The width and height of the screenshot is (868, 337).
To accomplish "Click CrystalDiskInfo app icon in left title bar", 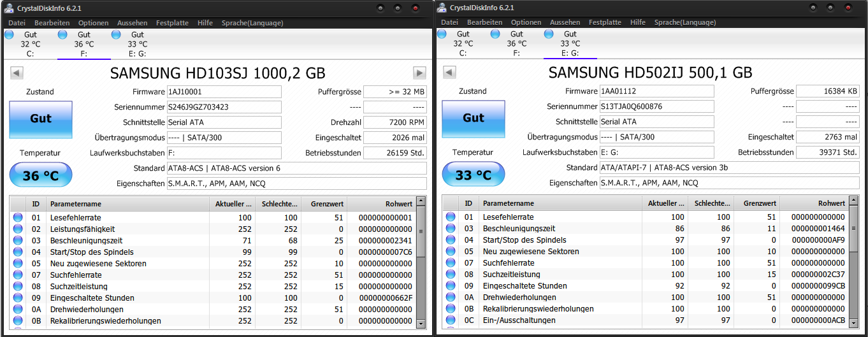I will point(9,8).
